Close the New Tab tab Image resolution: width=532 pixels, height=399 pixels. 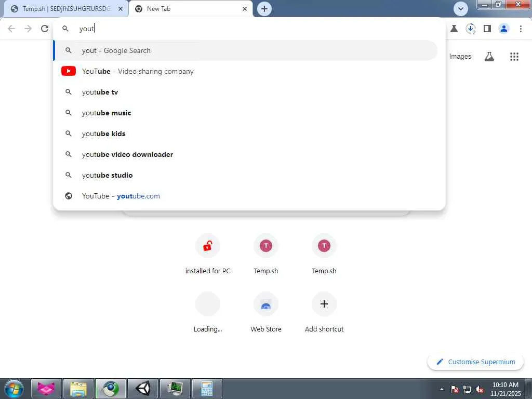click(245, 9)
